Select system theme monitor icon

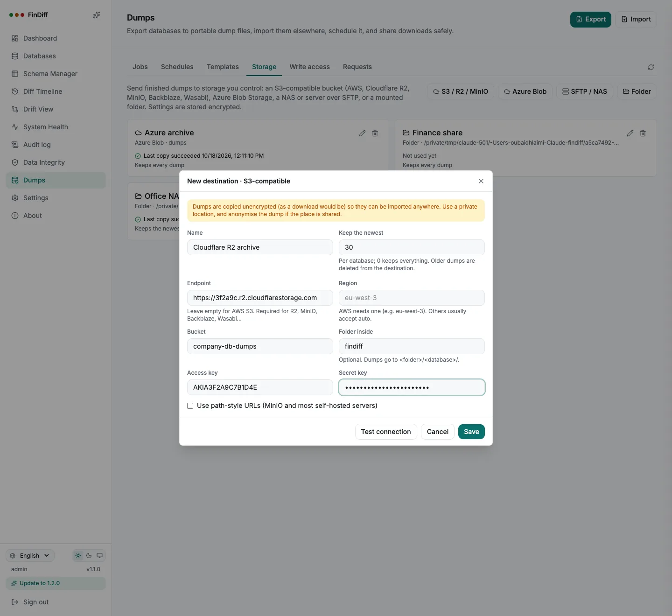click(x=99, y=555)
